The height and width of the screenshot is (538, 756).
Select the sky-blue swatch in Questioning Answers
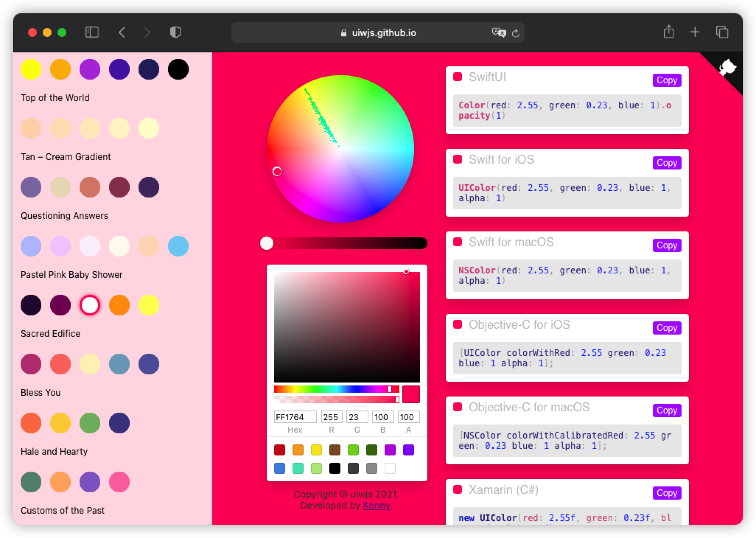tap(178, 246)
